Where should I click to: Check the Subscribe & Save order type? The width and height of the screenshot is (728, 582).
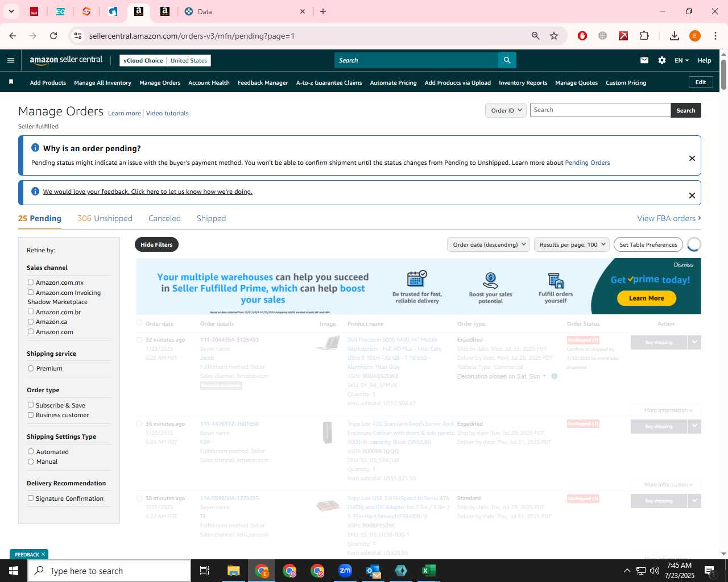(31, 405)
